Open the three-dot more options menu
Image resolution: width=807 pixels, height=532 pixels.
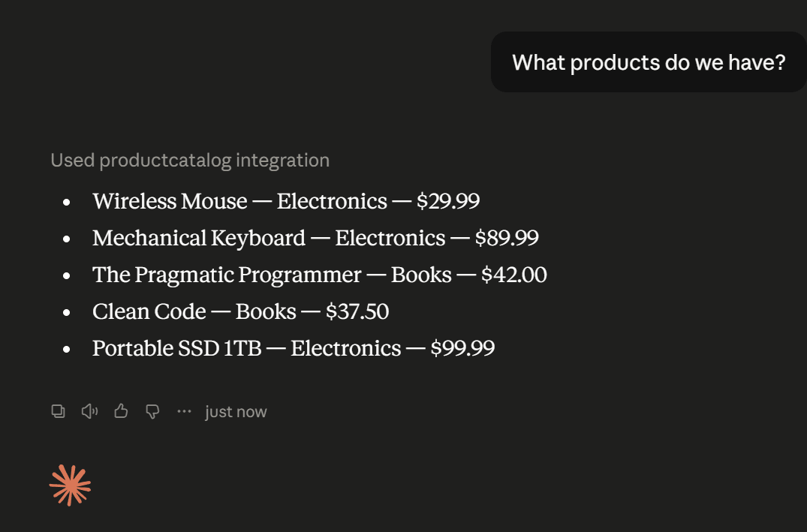184,411
